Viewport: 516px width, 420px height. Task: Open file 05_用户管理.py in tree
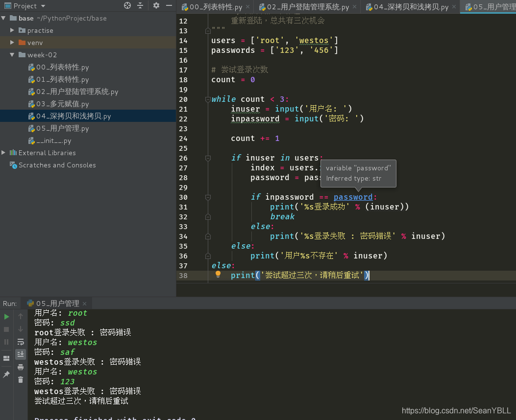59,128
